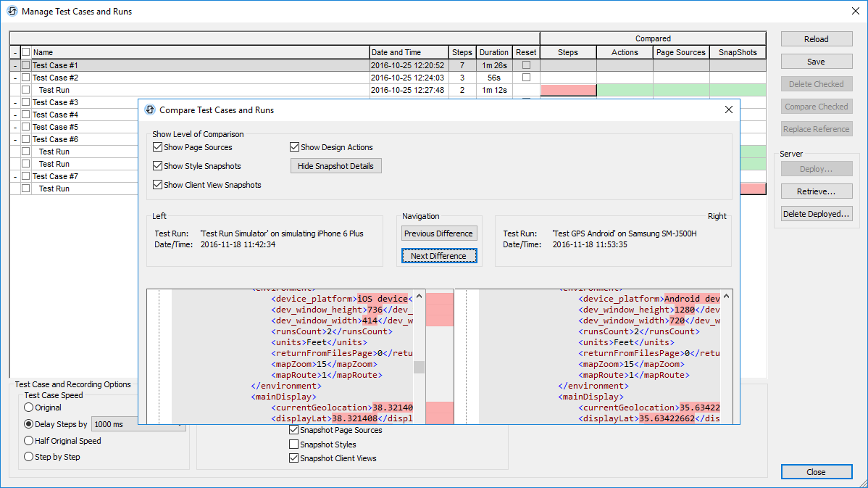This screenshot has width=868, height=488.
Task: Click the Actions column header under Compared
Action: coord(625,52)
